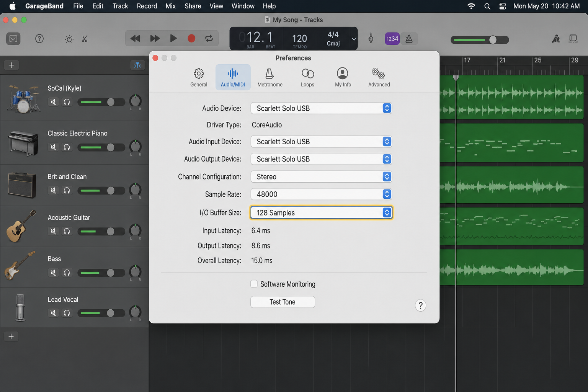Click the Tuner fork icon
588x392 pixels.
(x=371, y=38)
